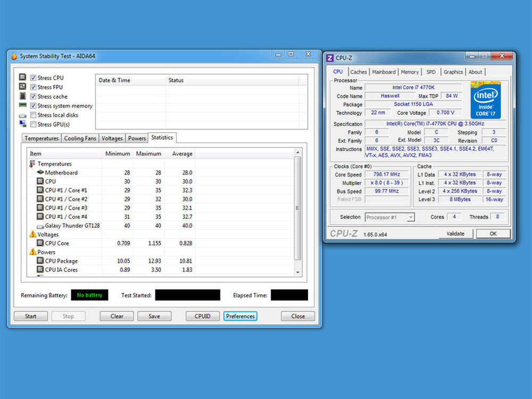Image resolution: width=532 pixels, height=399 pixels.
Task: Open the CPUID panel button
Action: click(x=203, y=316)
